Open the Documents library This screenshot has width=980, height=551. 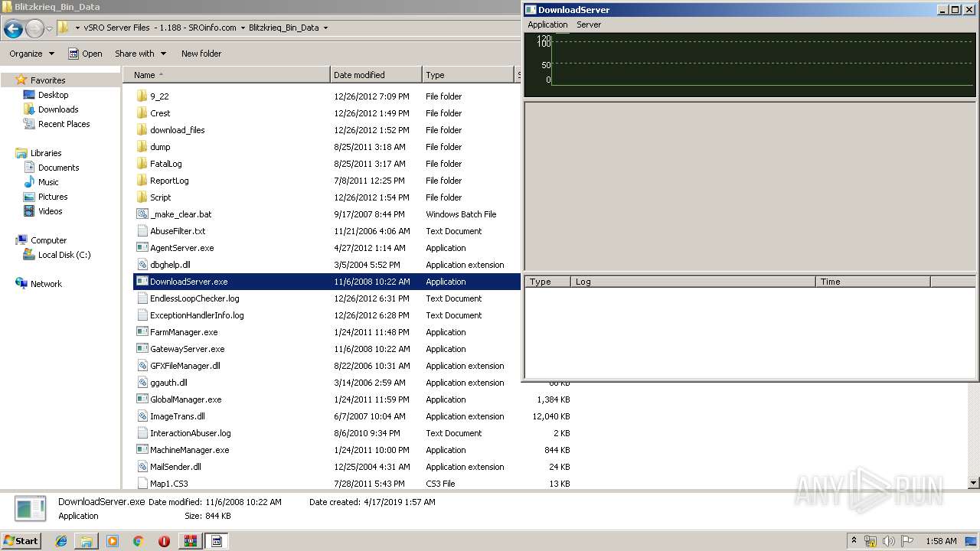tap(58, 168)
